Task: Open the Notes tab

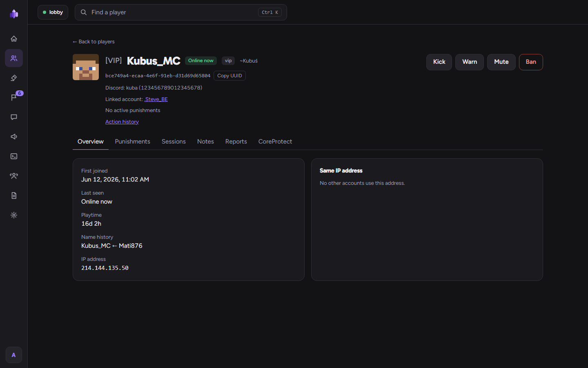Action: [205, 141]
